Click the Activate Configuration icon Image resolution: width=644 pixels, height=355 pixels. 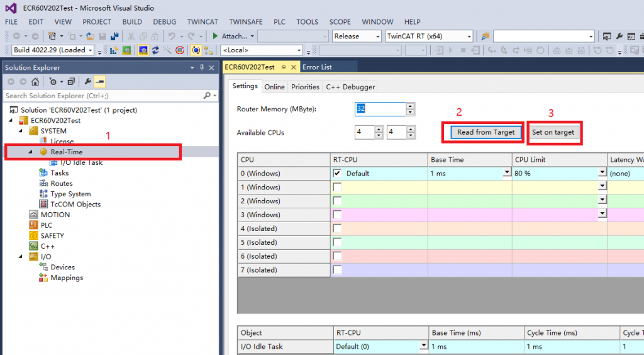coord(114,50)
